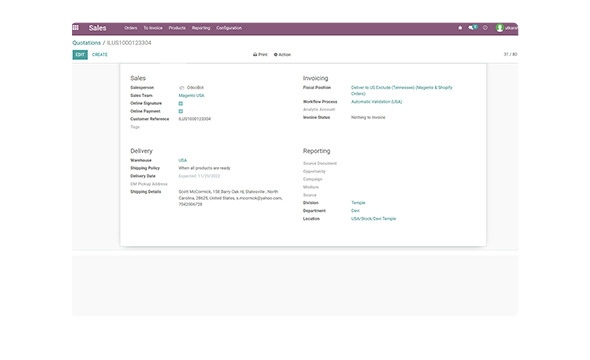Click the notification bell icon
The width and height of the screenshot is (590, 360).
[460, 28]
